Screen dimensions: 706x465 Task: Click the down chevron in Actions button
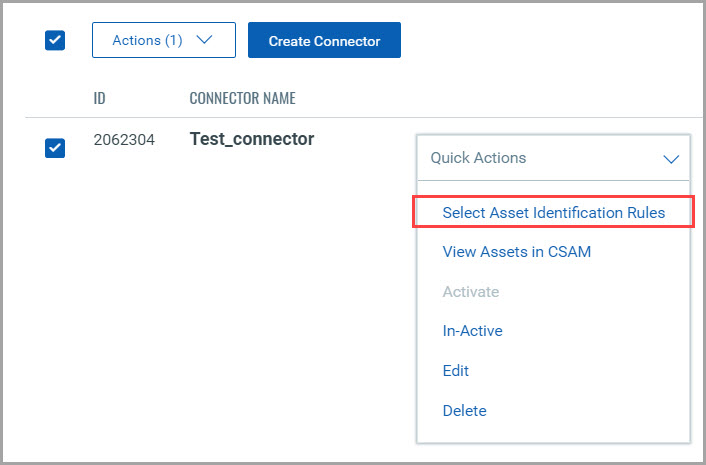point(205,41)
